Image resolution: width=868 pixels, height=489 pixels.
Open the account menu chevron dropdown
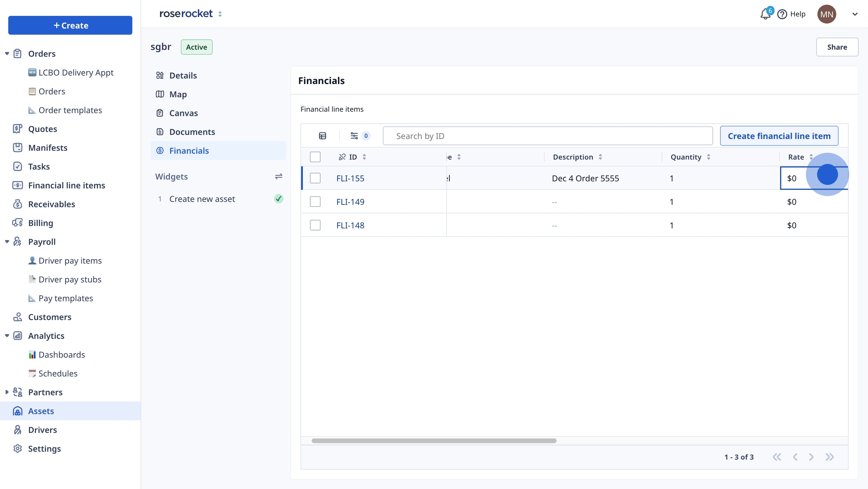pyautogui.click(x=855, y=14)
